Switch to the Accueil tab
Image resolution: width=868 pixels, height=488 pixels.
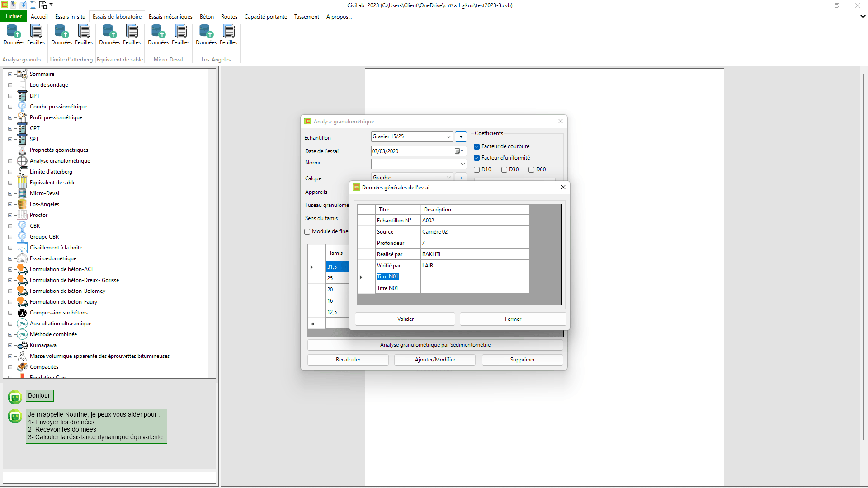point(39,17)
